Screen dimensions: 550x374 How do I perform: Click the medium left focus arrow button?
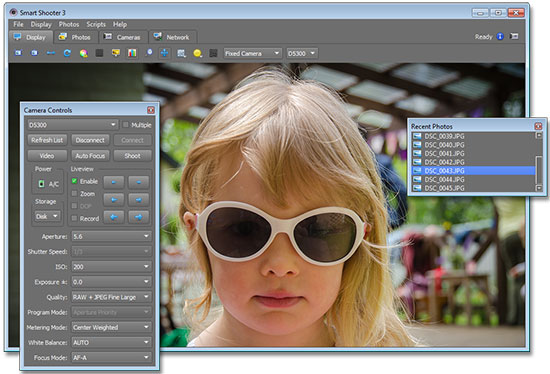[x=114, y=200]
